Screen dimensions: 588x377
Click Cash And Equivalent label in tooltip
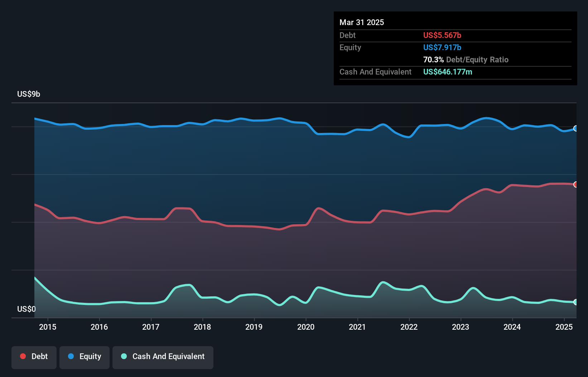(x=375, y=72)
